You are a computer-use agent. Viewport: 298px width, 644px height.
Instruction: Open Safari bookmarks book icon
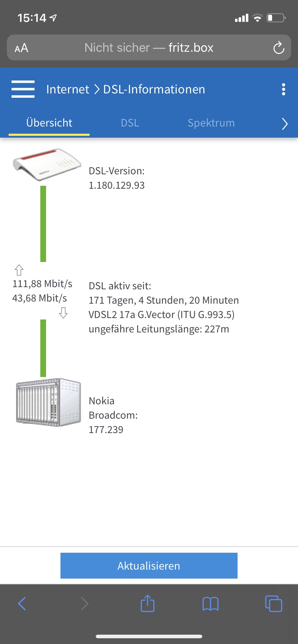click(x=211, y=604)
